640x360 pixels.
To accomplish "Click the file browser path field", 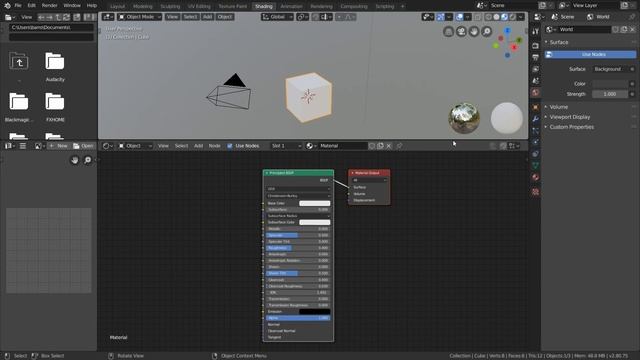I will 51,27.
